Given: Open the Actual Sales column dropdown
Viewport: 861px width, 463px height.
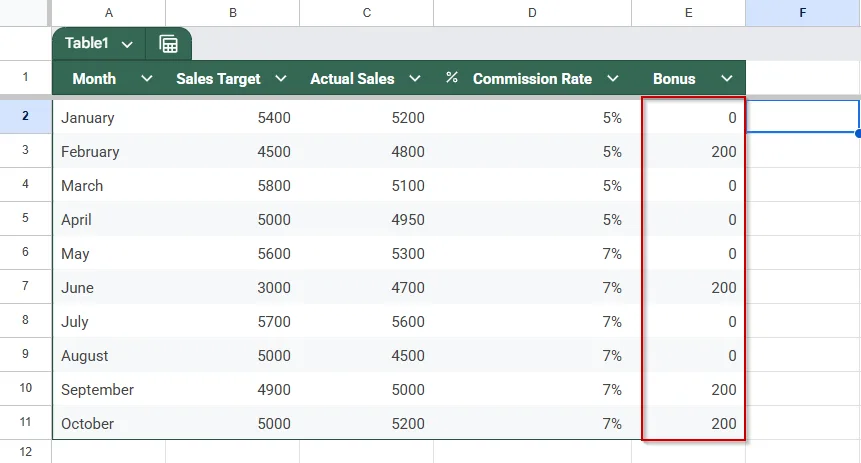Looking at the screenshot, I should pos(415,79).
